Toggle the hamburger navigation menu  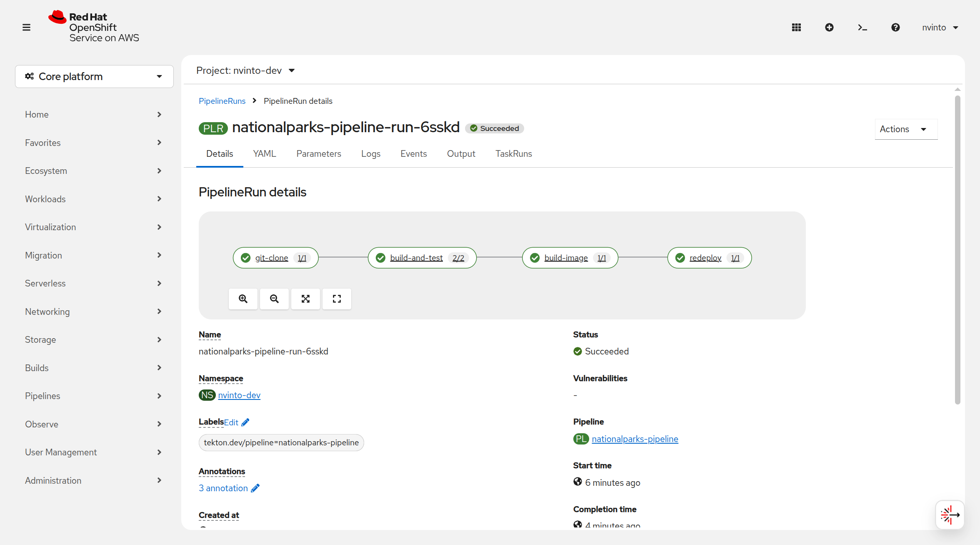26,28
